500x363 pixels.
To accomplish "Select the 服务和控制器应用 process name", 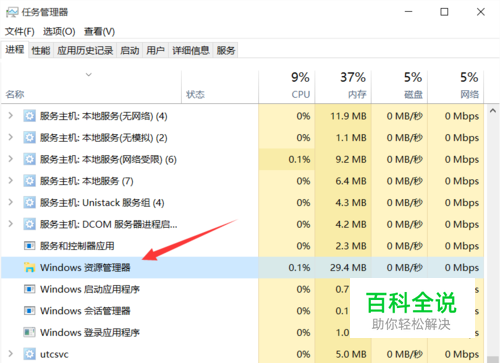I will click(x=77, y=246).
